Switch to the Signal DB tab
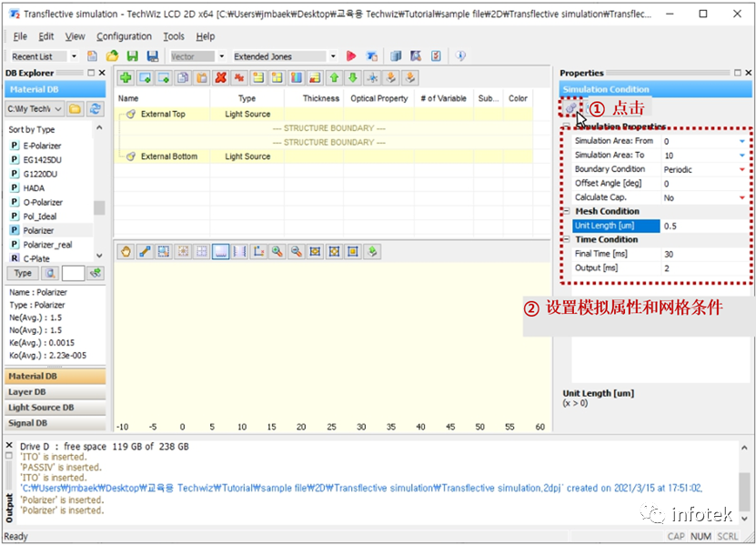The height and width of the screenshot is (545, 756). pyautogui.click(x=55, y=423)
